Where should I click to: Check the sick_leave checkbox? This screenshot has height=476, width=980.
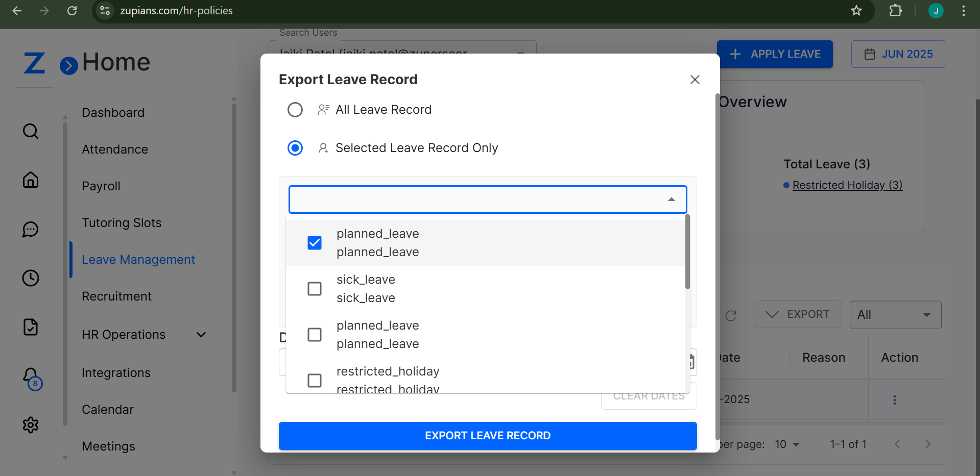[x=314, y=288]
